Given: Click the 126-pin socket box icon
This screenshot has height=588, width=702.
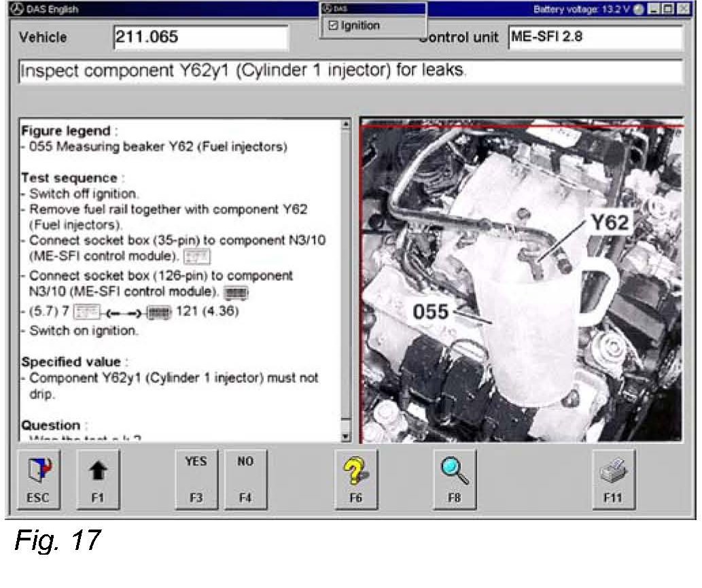Looking at the screenshot, I should point(240,293).
